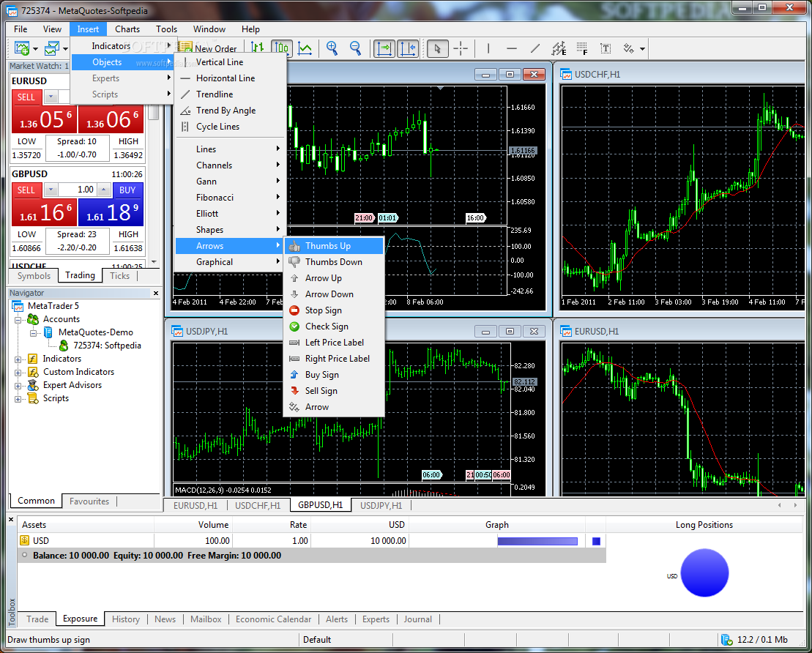The height and width of the screenshot is (653, 812).
Task: Expand the Channels submenu
Action: [x=231, y=165]
